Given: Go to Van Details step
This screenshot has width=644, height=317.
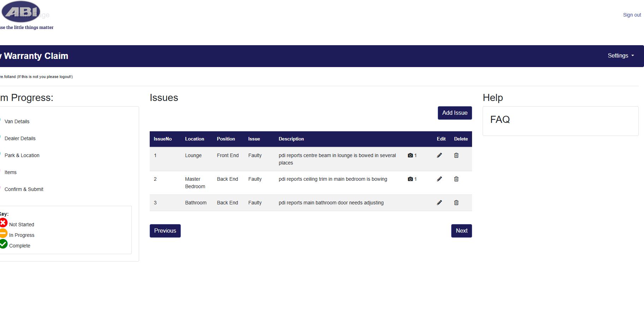Looking at the screenshot, I should point(17,121).
